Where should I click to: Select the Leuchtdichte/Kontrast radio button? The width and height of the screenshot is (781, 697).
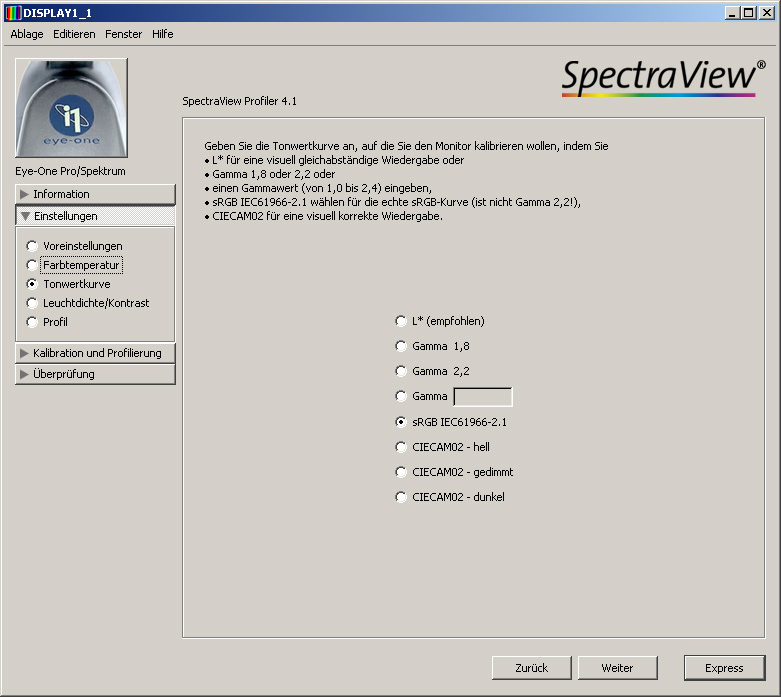(x=32, y=303)
